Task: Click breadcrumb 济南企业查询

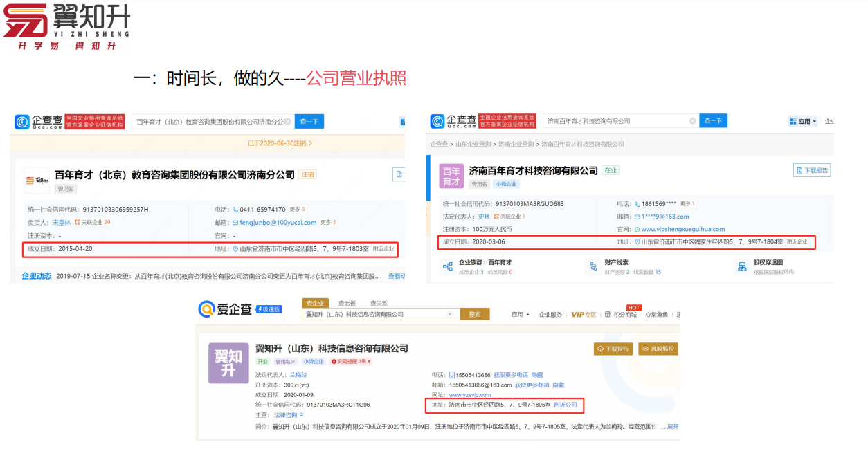Action: coord(516,144)
